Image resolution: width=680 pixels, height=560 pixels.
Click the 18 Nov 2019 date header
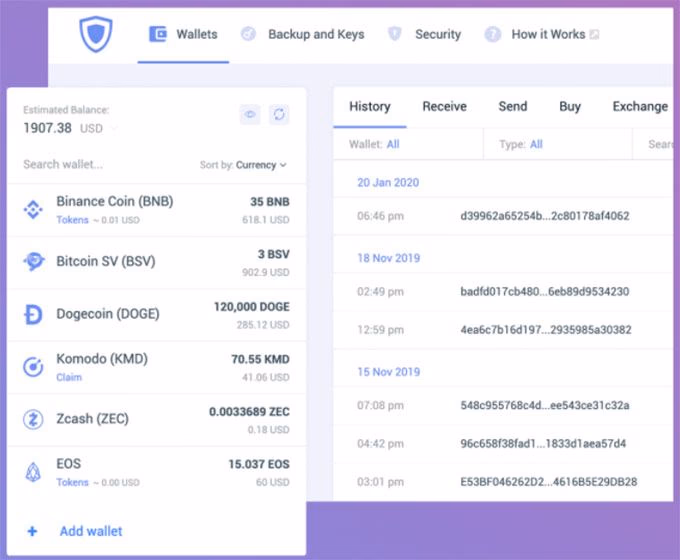pyautogui.click(x=389, y=258)
